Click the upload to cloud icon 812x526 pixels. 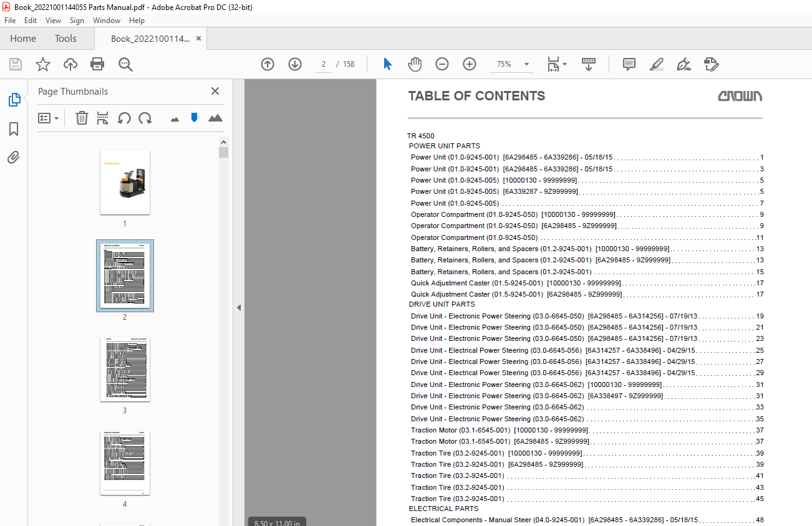70,64
